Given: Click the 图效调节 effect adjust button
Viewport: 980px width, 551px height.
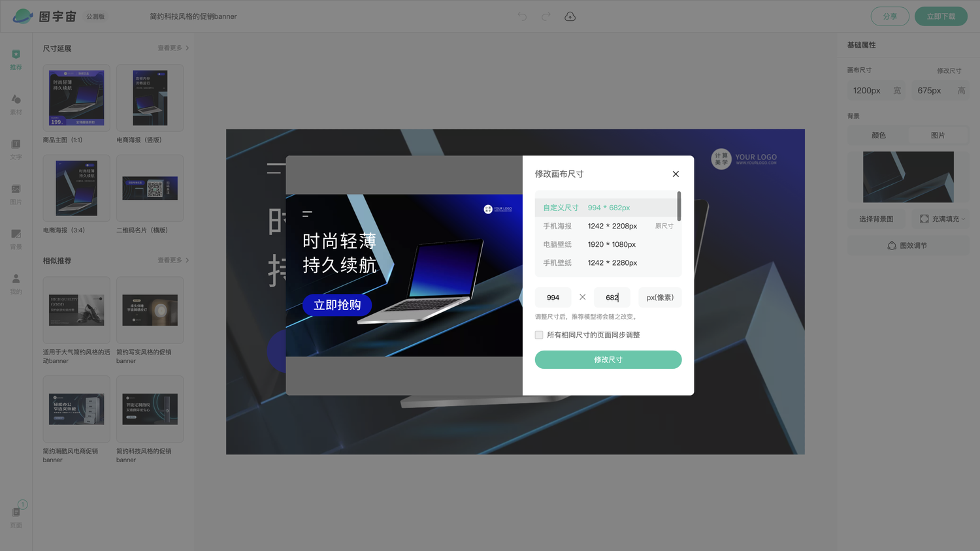Looking at the screenshot, I should click(x=908, y=245).
